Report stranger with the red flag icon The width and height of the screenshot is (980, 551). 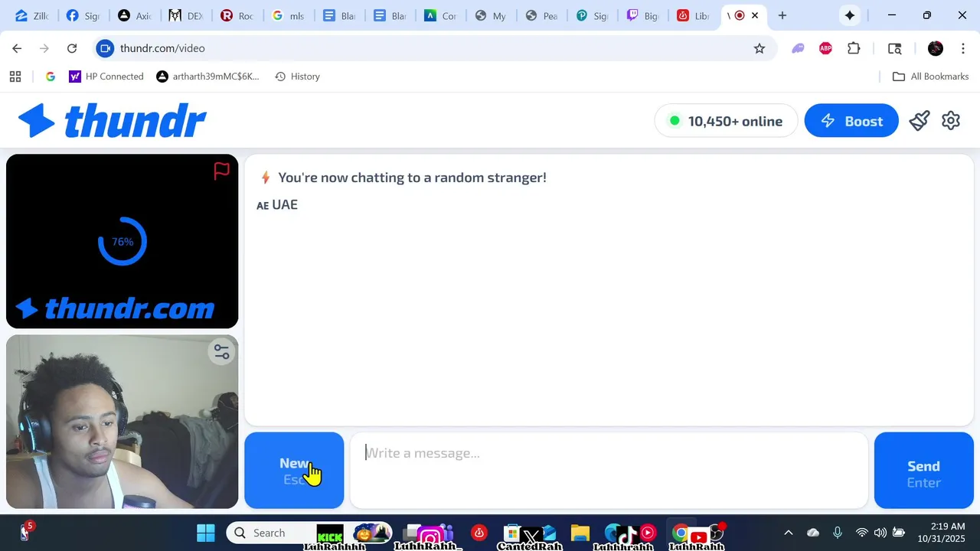click(221, 171)
